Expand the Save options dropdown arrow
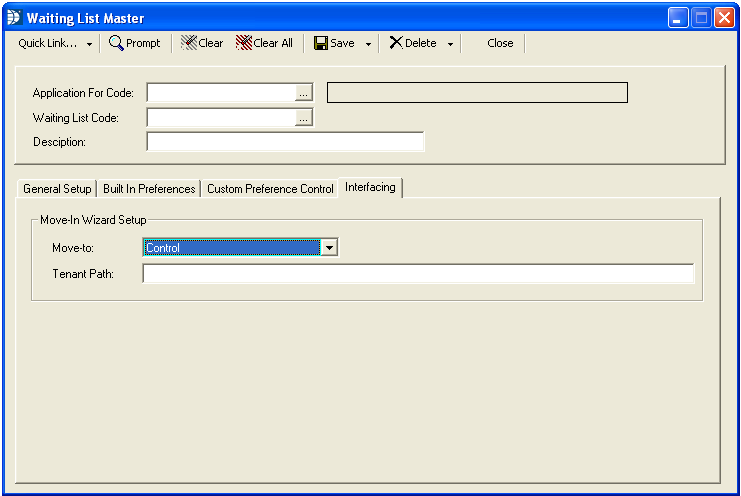The width and height of the screenshot is (741, 496). coord(368,44)
